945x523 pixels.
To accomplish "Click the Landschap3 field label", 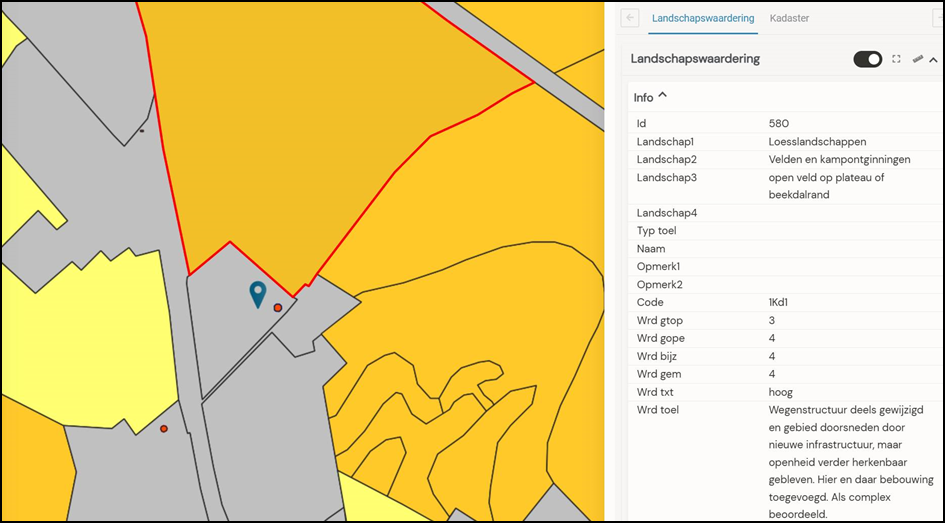I will coord(667,178).
